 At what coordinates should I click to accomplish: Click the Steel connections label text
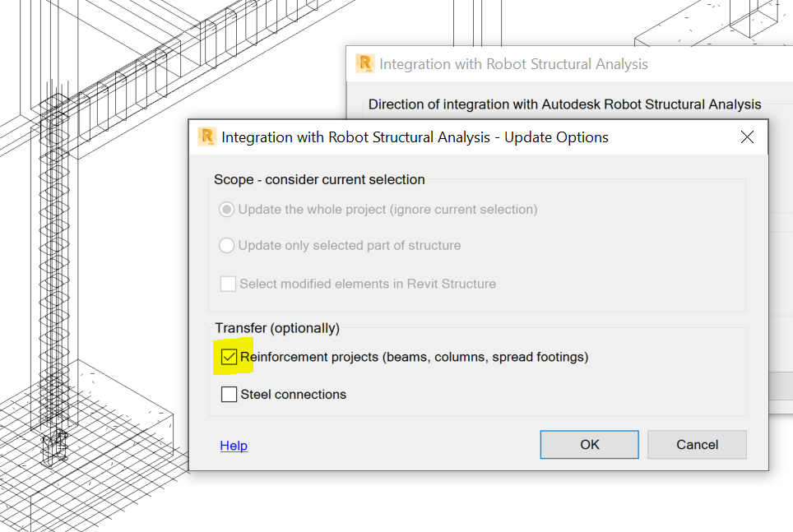[x=292, y=394]
